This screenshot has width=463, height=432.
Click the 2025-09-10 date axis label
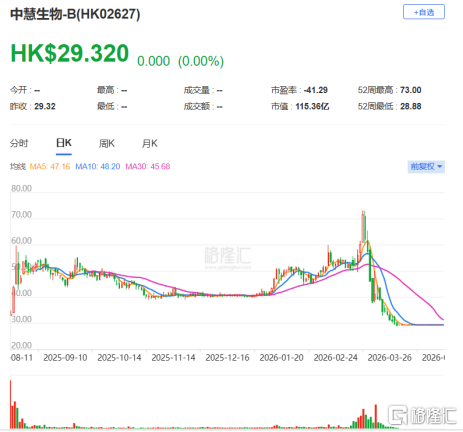tap(65, 358)
